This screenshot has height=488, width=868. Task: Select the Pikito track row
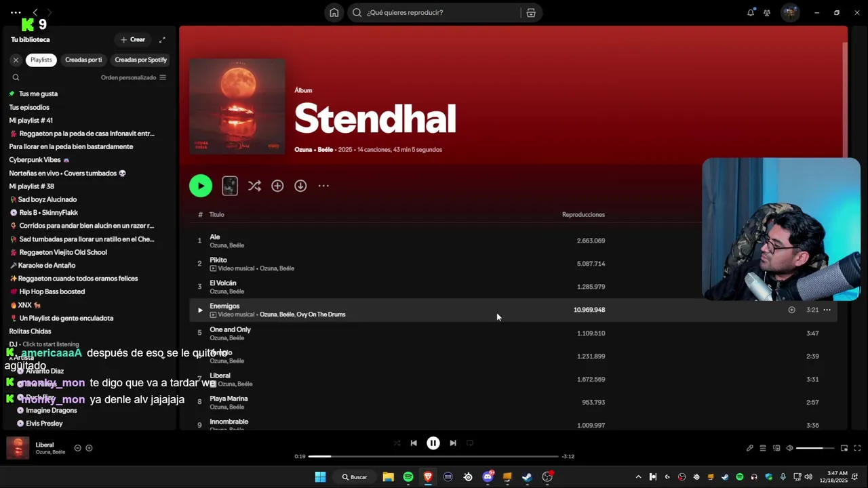click(514, 264)
